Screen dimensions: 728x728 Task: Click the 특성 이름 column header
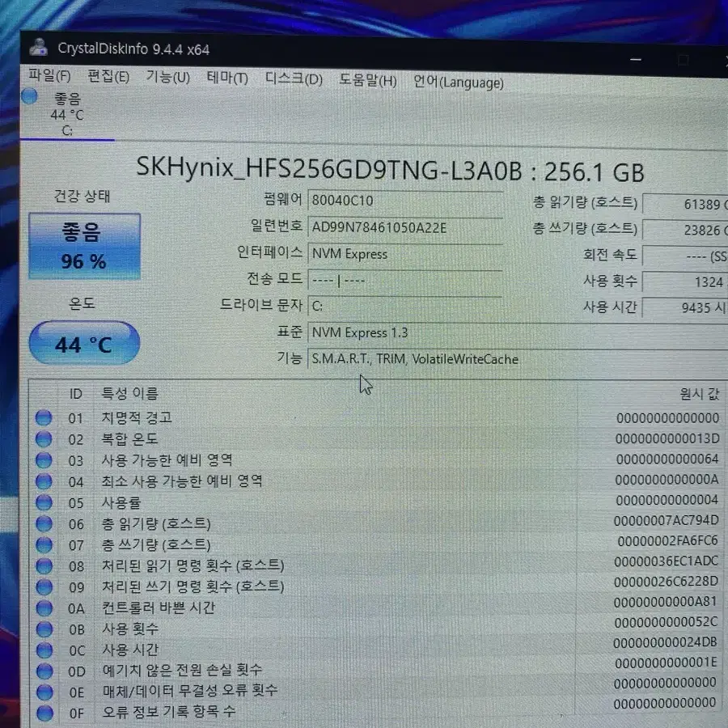[130, 394]
